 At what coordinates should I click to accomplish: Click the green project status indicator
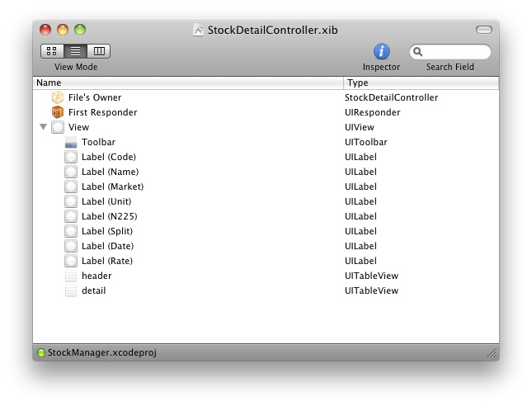40,352
